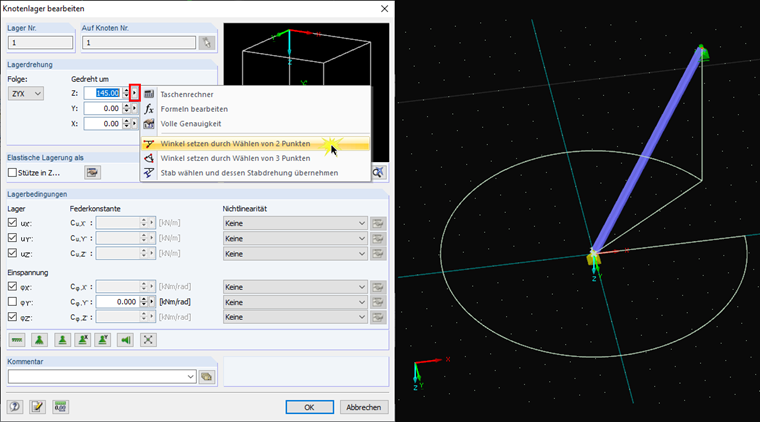Uncheck the uY' support checkbox
Image resolution: width=760 pixels, height=422 pixels.
[x=12, y=238]
